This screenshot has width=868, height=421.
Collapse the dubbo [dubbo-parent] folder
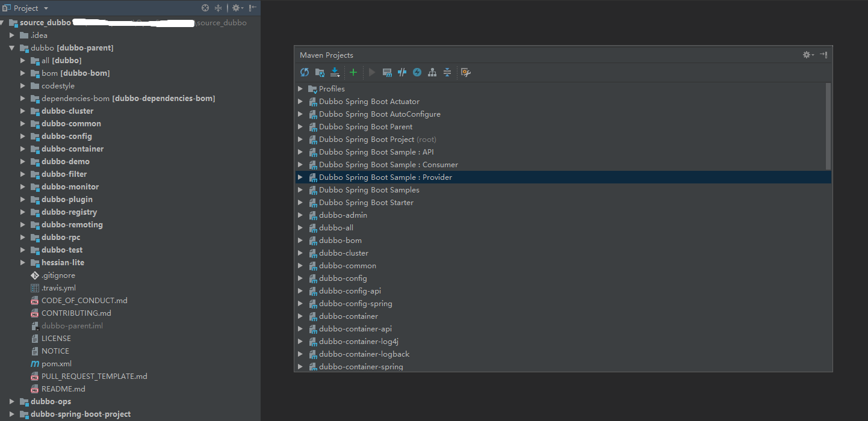(12, 48)
